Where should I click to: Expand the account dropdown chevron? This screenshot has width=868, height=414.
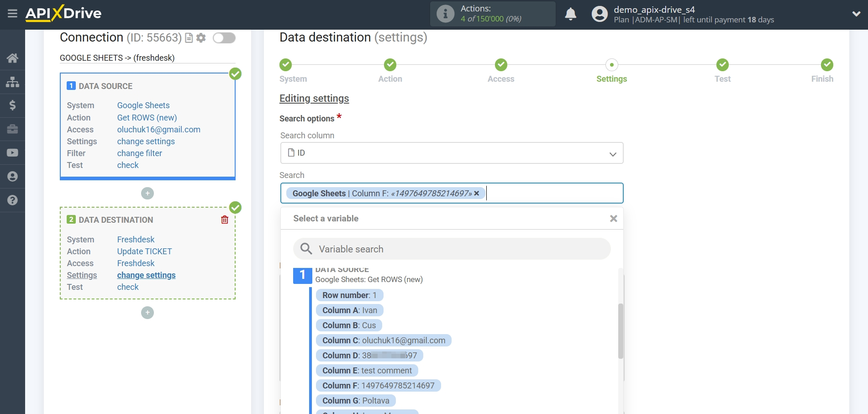click(856, 14)
